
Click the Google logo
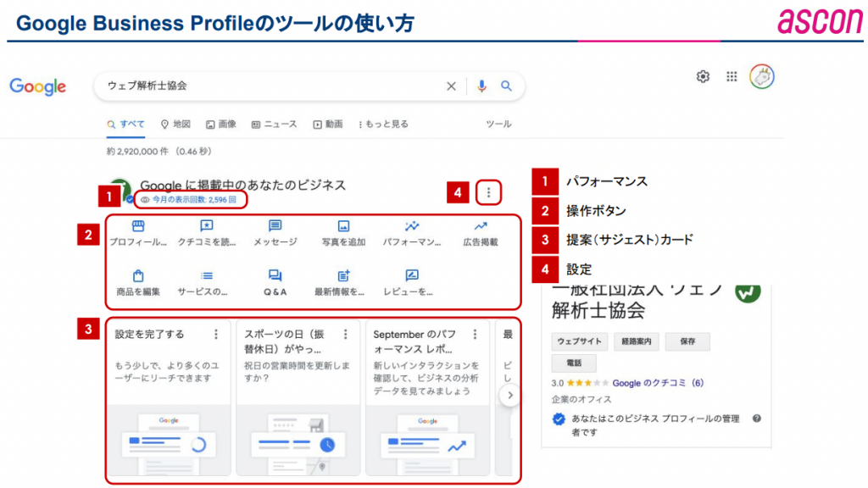coord(37,86)
